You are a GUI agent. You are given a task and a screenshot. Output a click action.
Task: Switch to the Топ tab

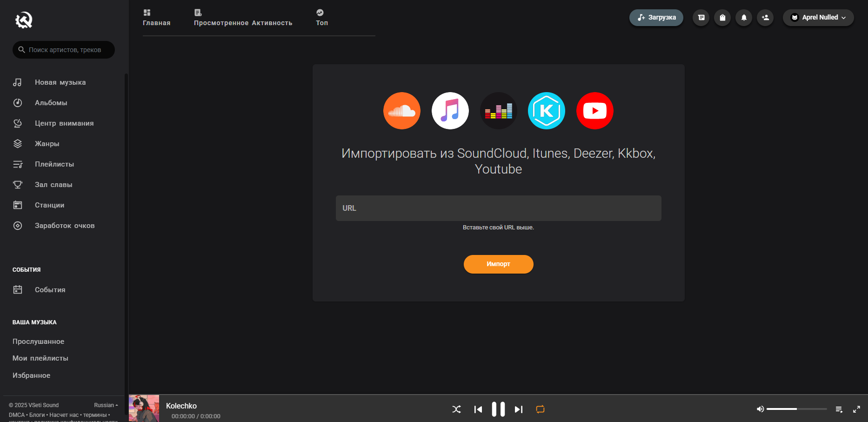322,18
